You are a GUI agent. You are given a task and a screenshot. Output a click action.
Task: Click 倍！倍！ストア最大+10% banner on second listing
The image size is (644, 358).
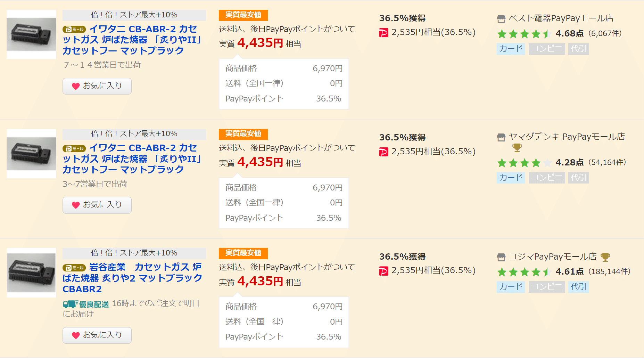click(x=134, y=134)
